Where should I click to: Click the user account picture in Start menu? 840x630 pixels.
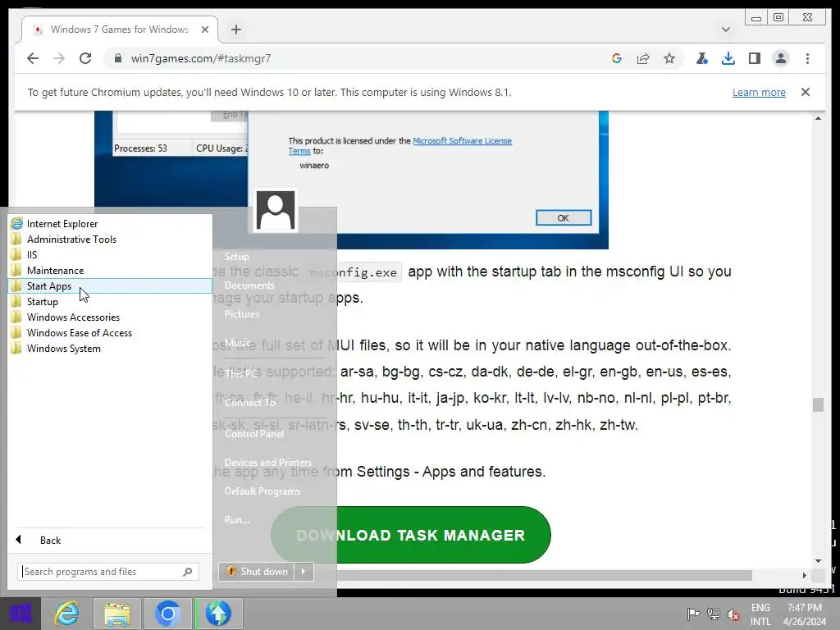tap(276, 210)
